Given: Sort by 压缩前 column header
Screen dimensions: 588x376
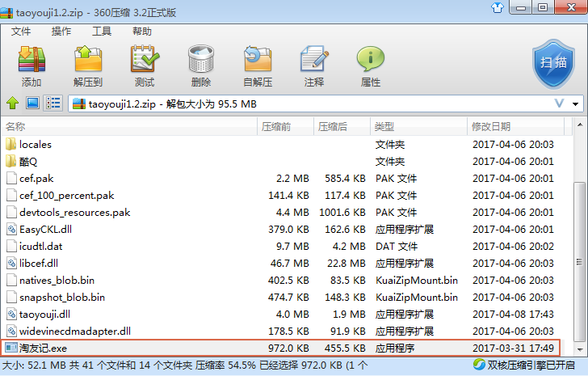Looking at the screenshot, I should tap(286, 126).
